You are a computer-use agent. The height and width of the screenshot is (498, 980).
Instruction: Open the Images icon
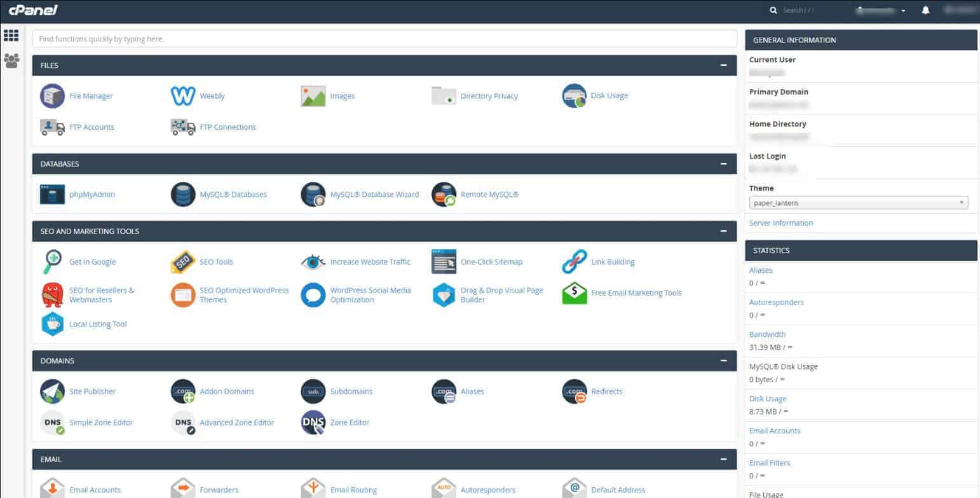tap(313, 96)
